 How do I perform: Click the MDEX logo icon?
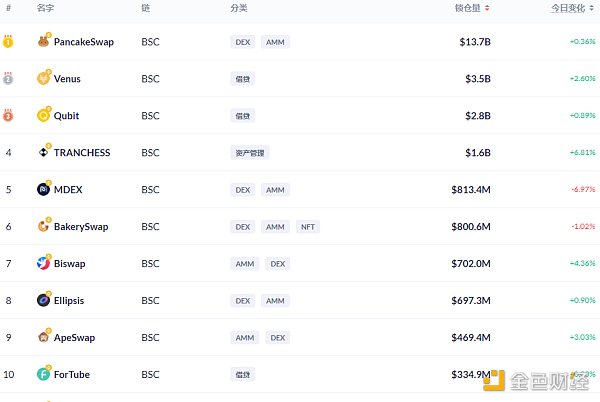point(43,189)
